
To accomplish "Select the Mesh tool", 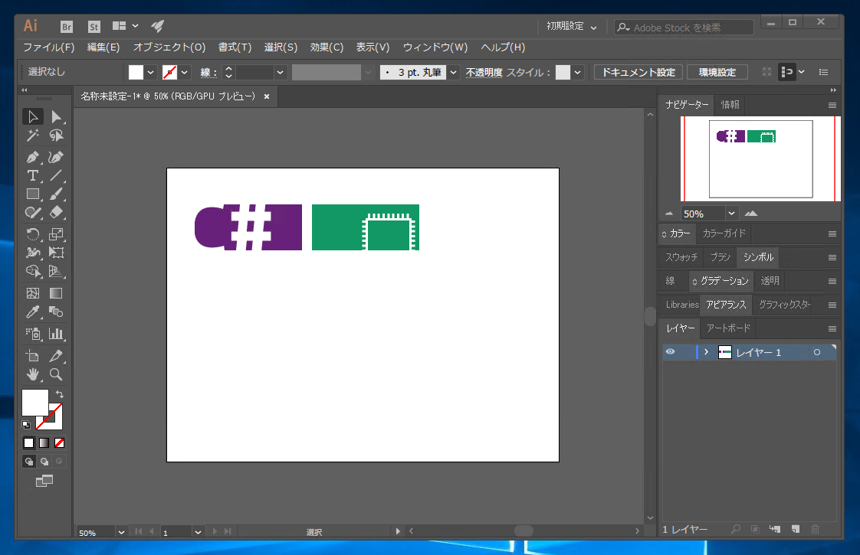I will 33,293.
